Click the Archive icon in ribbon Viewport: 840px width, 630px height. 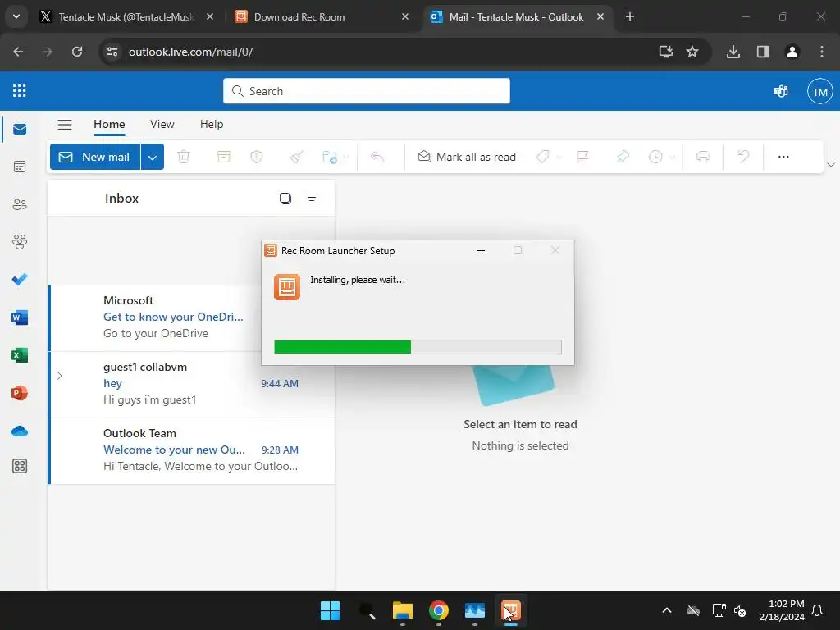(x=223, y=157)
